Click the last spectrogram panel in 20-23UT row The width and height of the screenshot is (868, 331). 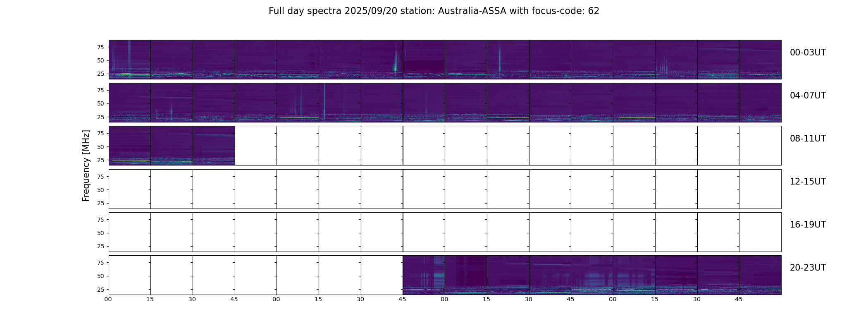(760, 275)
